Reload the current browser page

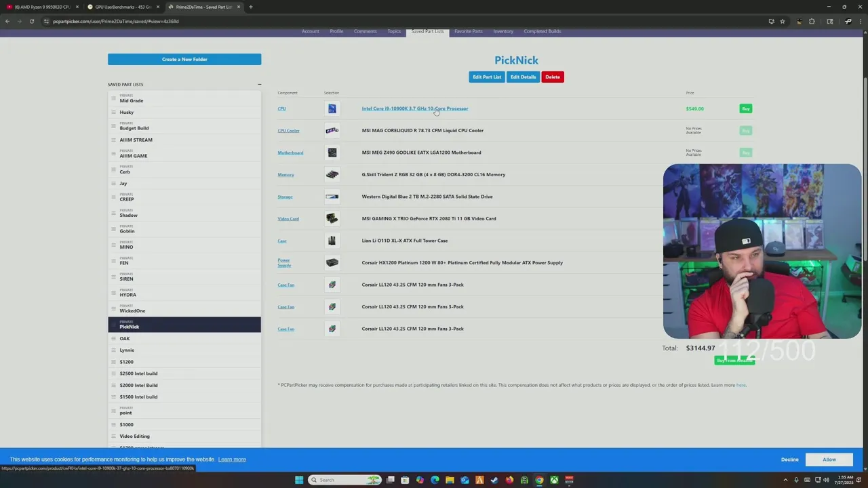(32, 21)
